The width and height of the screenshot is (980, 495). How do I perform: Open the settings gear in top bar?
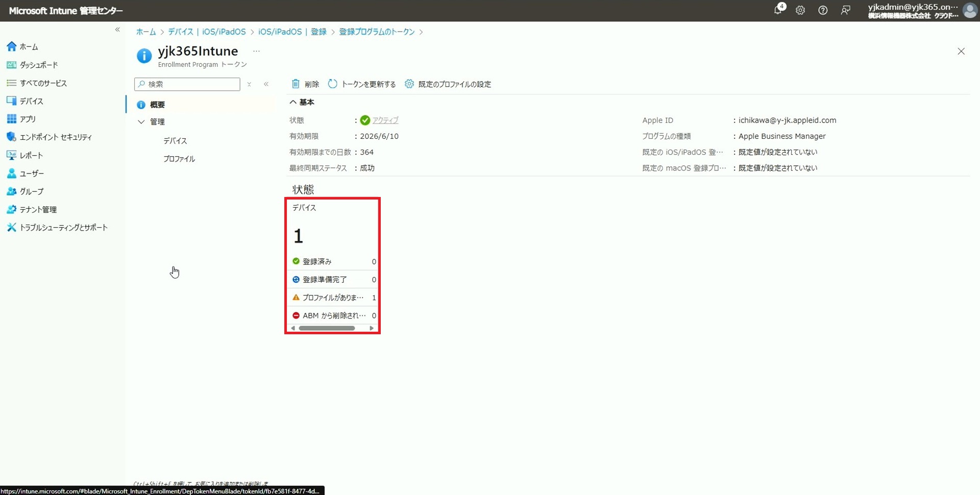800,10
